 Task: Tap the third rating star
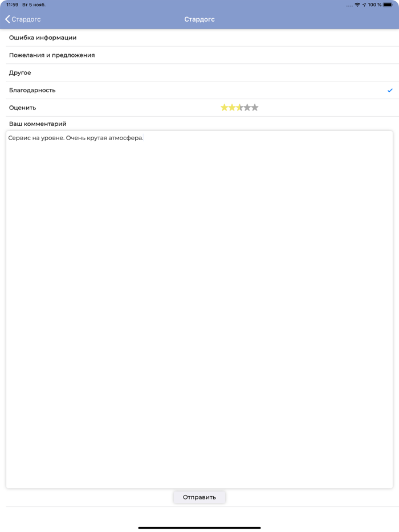(x=239, y=108)
